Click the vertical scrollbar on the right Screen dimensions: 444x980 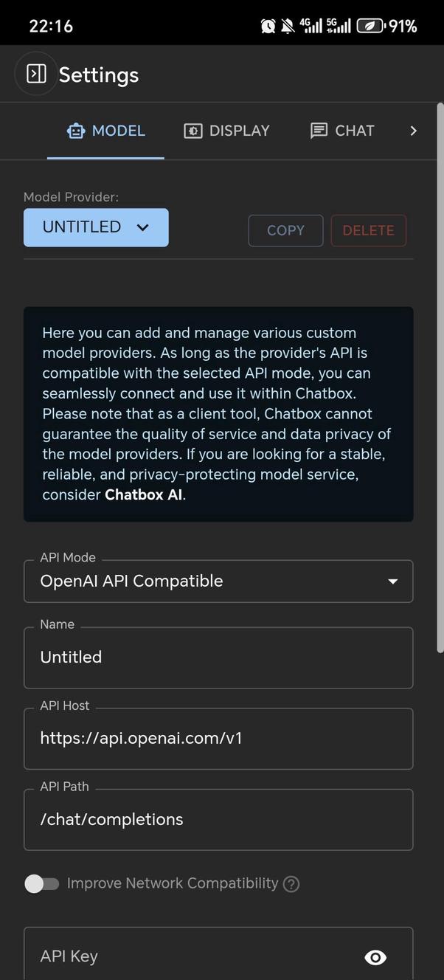click(x=440, y=376)
